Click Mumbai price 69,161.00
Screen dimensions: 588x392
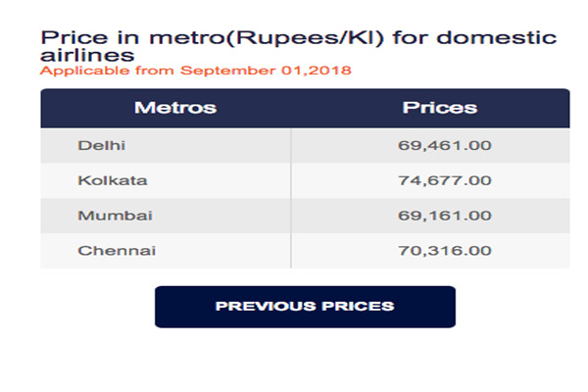[x=444, y=216]
